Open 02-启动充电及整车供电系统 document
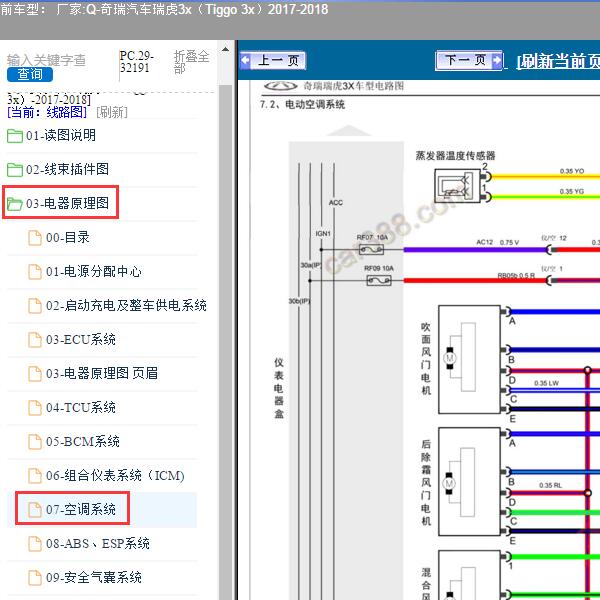600x600 pixels. (x=126, y=305)
